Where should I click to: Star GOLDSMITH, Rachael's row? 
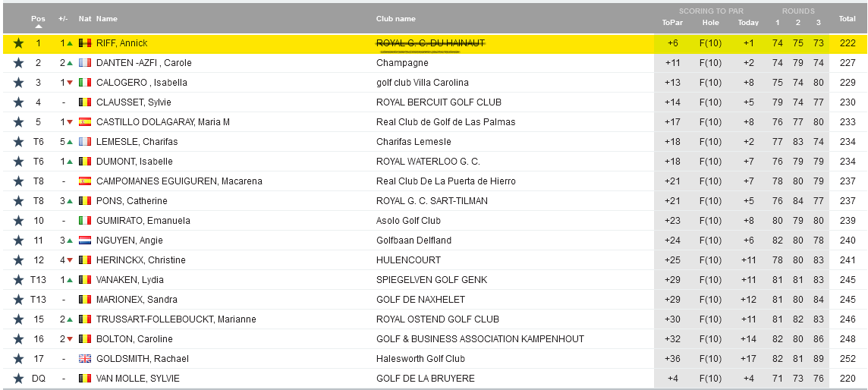(18, 359)
